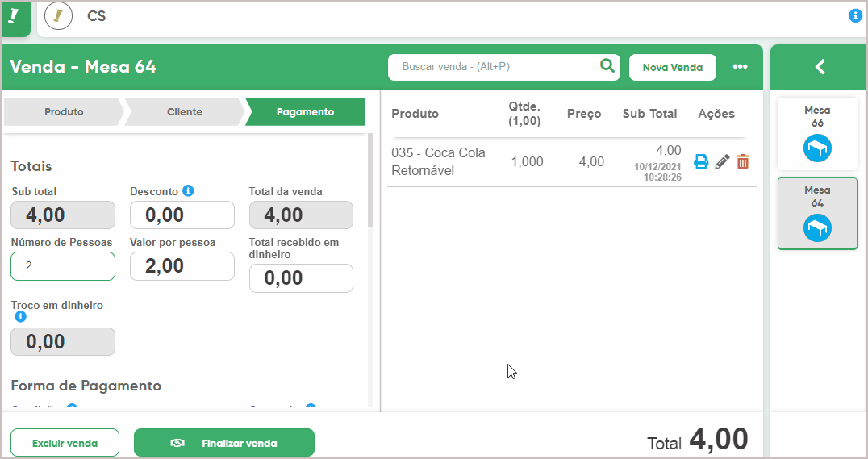Edit the Coca Cola Retornável item with pencil icon
The height and width of the screenshot is (459, 868).
(x=722, y=161)
